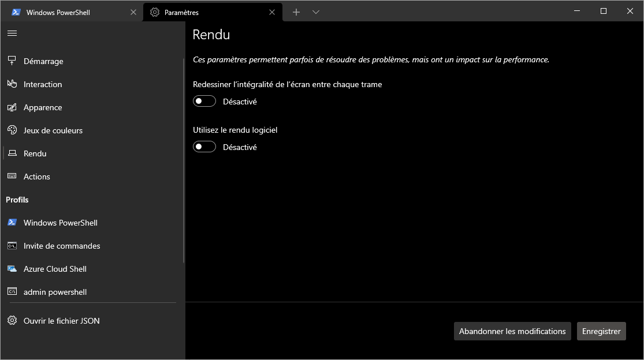Enable the software rendering switch
Viewport: 644px width, 360px height.
[x=204, y=147]
